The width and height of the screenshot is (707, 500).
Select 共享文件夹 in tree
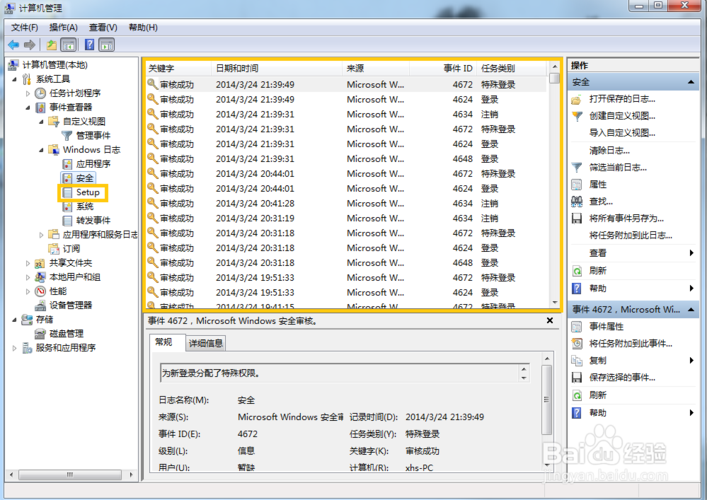(70, 263)
